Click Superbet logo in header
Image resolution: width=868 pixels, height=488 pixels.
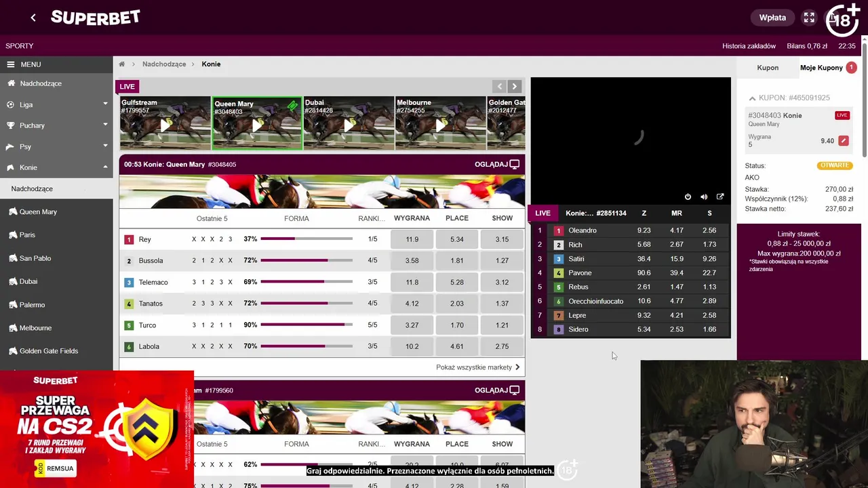96,18
